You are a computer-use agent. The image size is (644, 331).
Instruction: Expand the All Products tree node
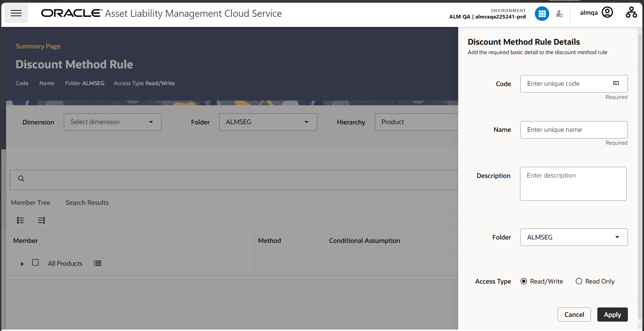tap(22, 264)
